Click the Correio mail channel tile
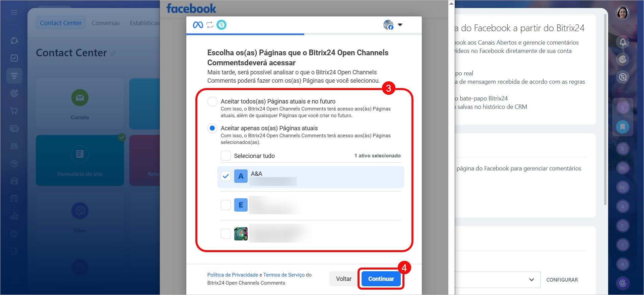 pyautogui.click(x=80, y=104)
